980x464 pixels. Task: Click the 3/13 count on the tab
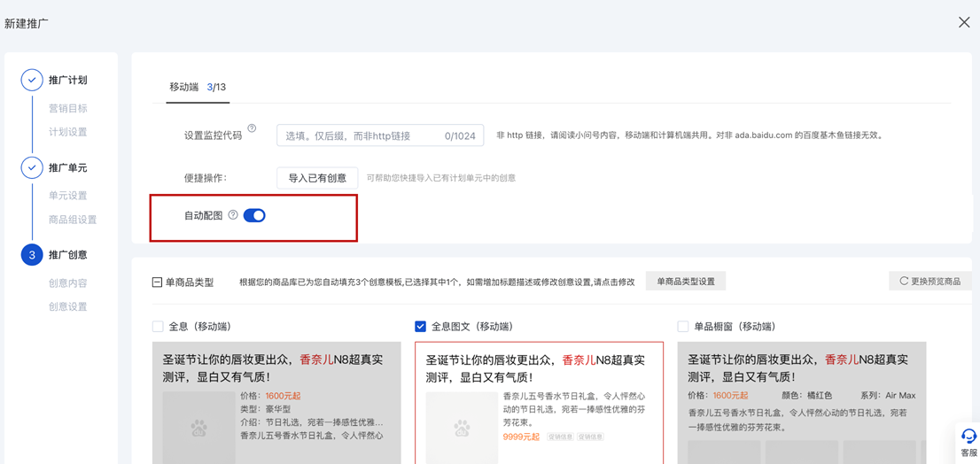click(x=216, y=88)
